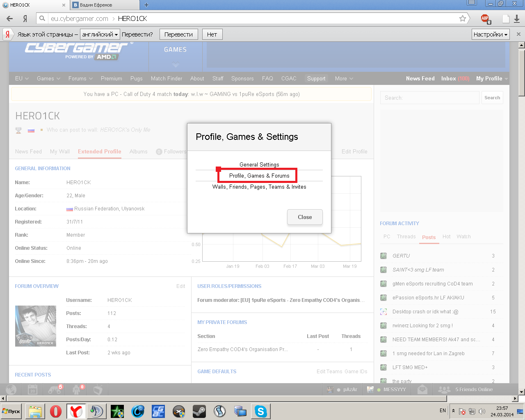The image size is (525, 420).
Task: Open the teams icon with 0 badge
Action: tap(77, 389)
